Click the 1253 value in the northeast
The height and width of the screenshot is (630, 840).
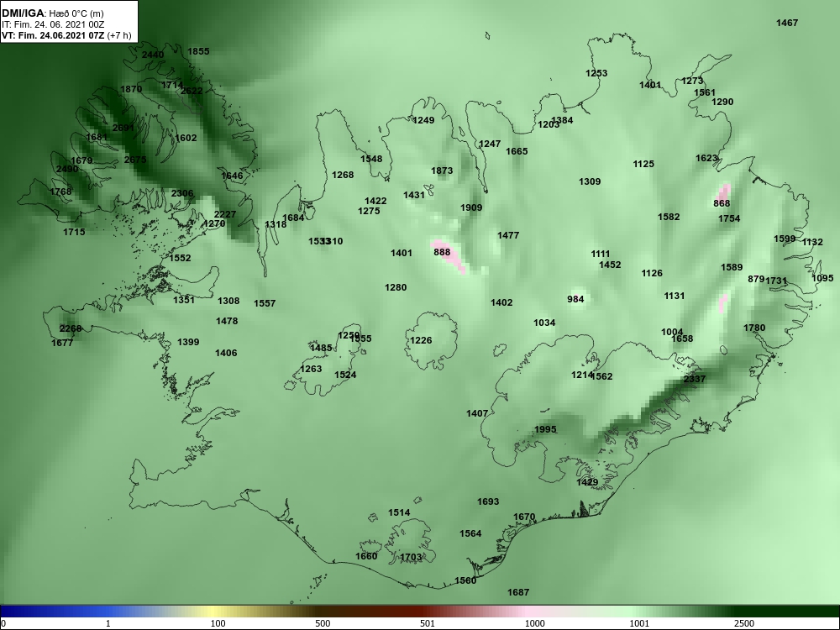tap(596, 73)
